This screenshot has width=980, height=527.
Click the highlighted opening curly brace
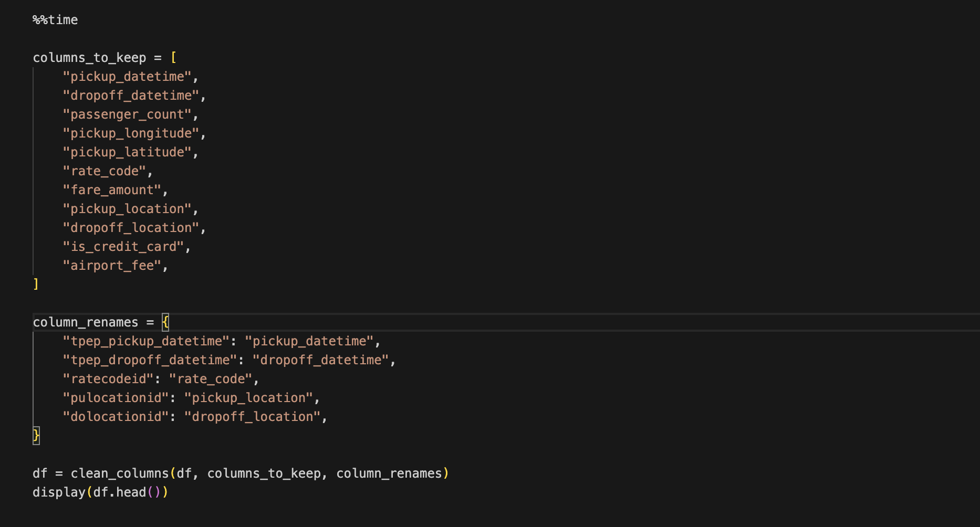point(165,322)
